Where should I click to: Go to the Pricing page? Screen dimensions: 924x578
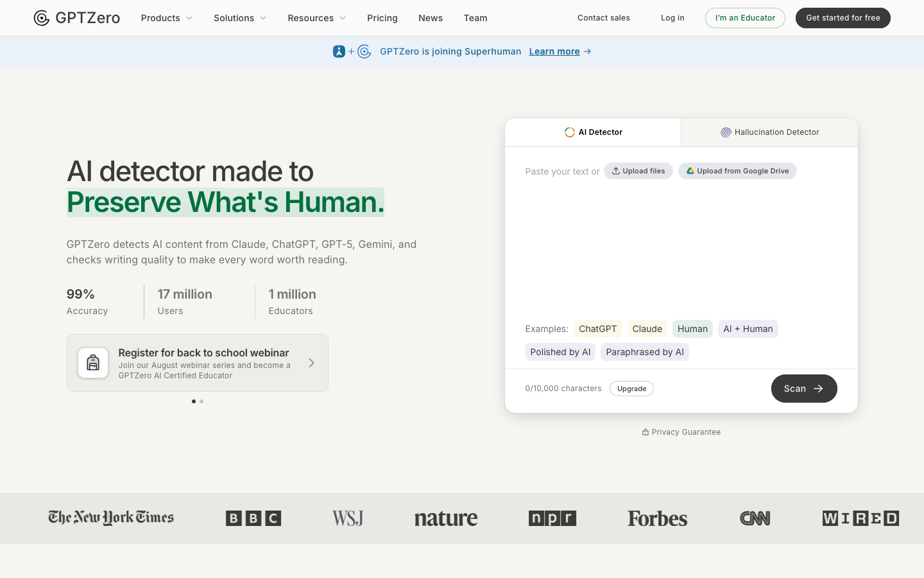[382, 18]
